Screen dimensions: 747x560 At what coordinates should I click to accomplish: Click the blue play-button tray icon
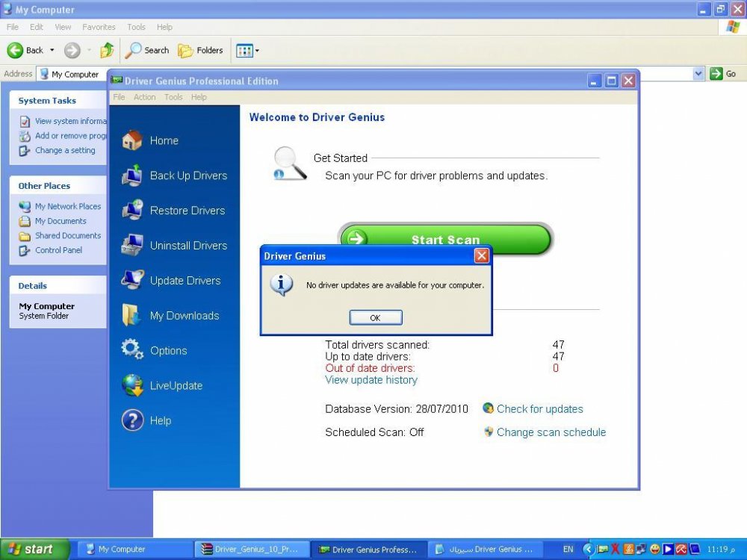click(668, 549)
